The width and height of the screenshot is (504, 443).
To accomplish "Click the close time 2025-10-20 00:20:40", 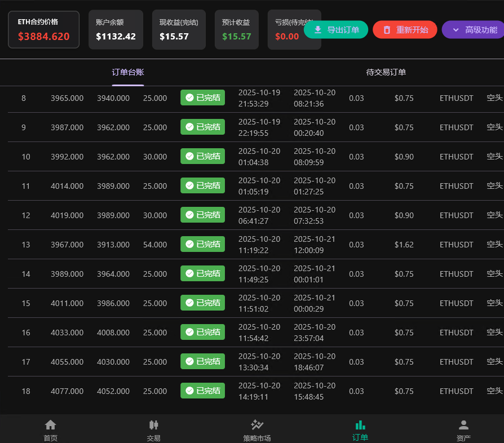I will (x=315, y=127).
